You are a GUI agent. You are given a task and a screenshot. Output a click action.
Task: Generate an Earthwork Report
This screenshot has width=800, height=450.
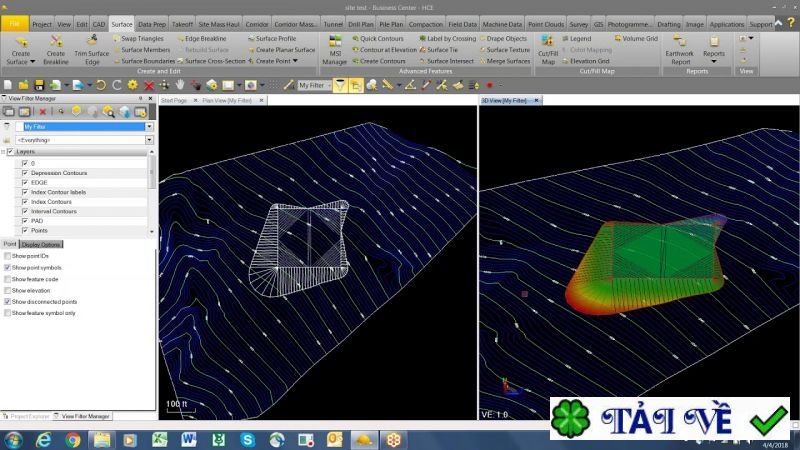(x=681, y=42)
